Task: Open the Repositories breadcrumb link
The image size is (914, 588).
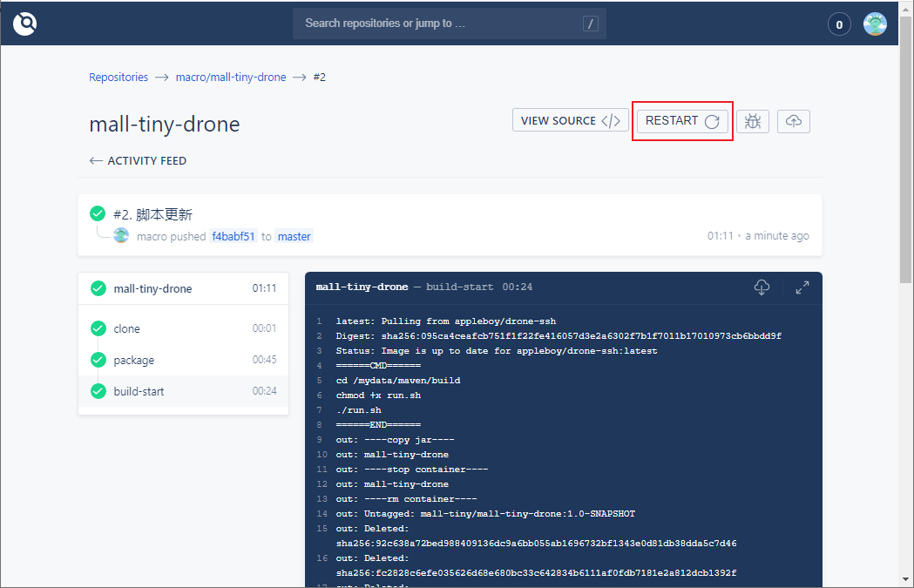Action: [118, 77]
